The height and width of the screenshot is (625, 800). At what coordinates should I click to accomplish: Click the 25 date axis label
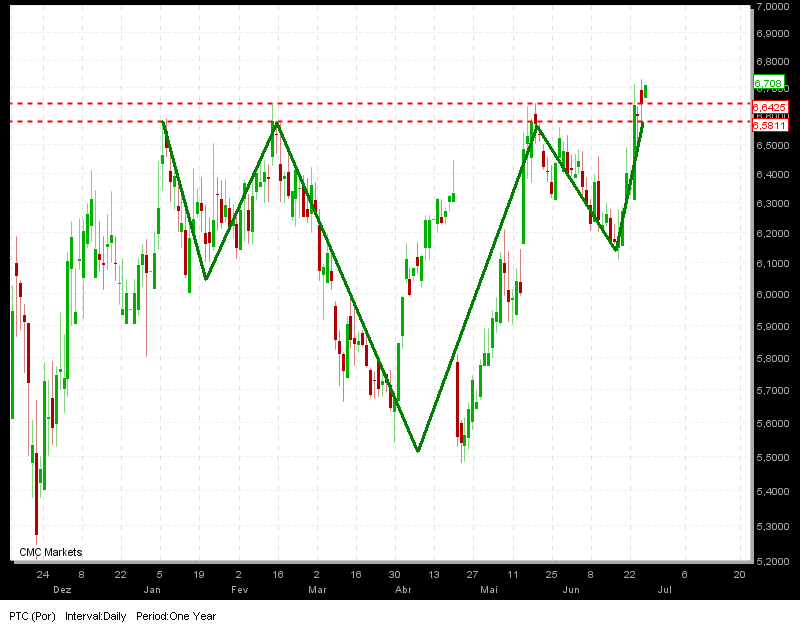[x=551, y=574]
